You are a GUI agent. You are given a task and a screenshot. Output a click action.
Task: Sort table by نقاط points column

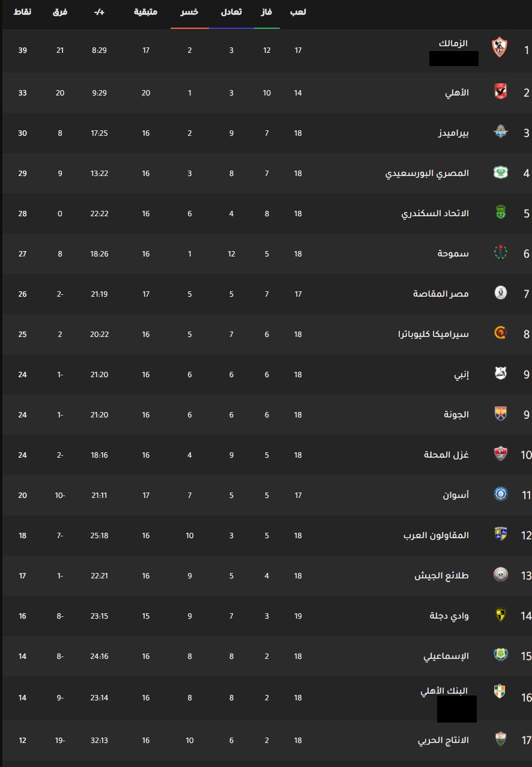pos(23,12)
